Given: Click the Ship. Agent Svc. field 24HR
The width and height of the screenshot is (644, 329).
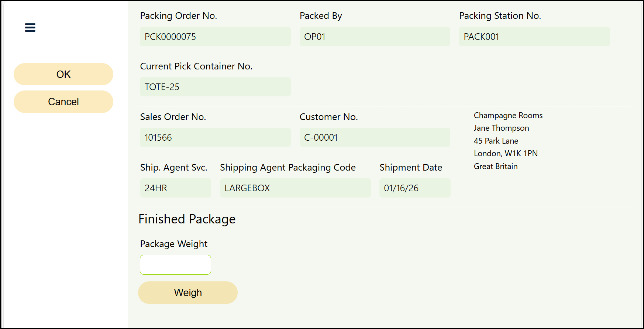Looking at the screenshot, I should 175,188.
